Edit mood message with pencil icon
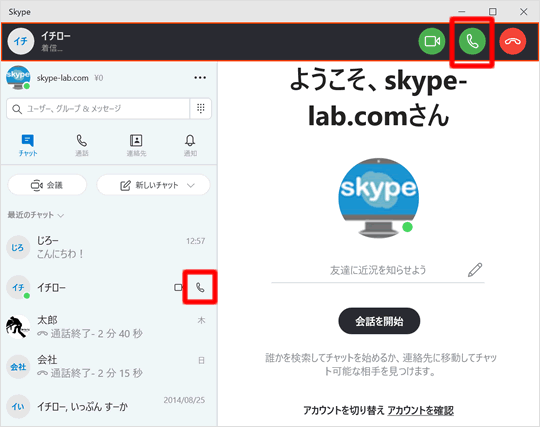The width and height of the screenshot is (540, 427). point(475,270)
